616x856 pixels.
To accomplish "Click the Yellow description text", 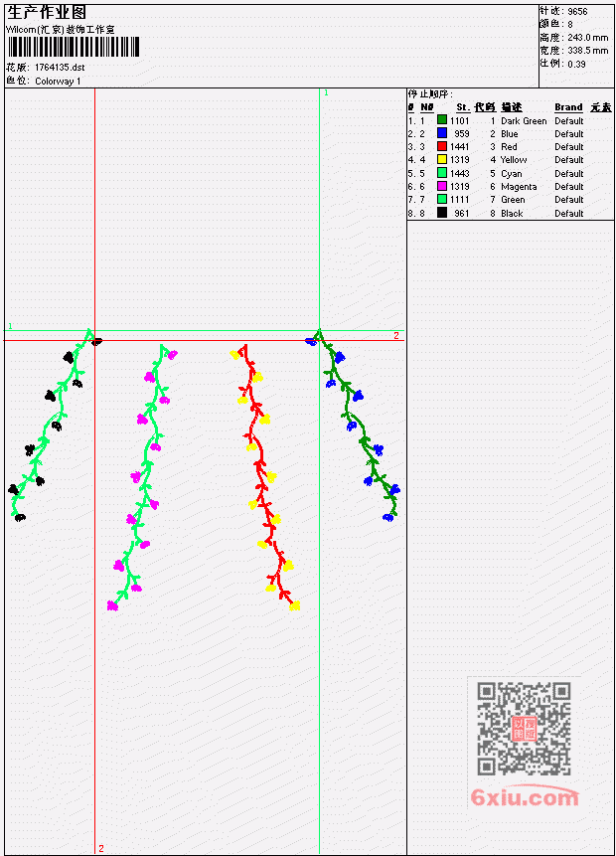I will pyautogui.click(x=514, y=160).
